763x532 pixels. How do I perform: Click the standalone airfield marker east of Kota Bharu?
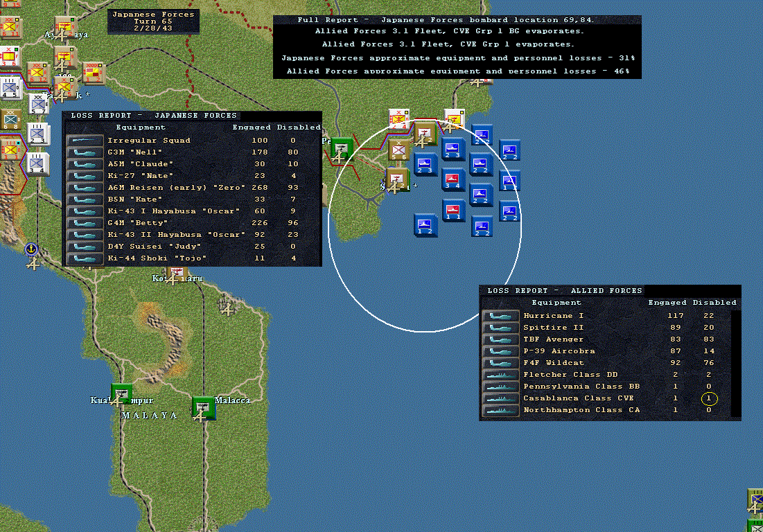(227, 308)
